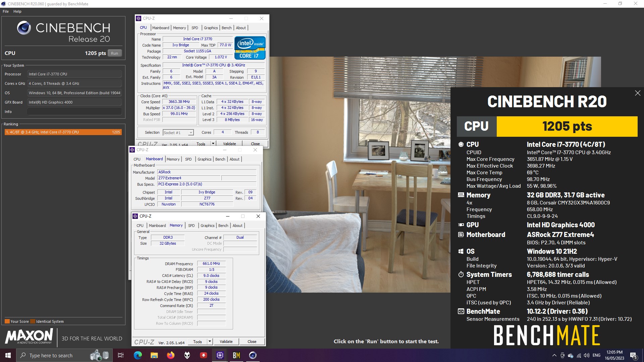
Task: Click the yellow 1205 pts score banner
Action: click(567, 126)
